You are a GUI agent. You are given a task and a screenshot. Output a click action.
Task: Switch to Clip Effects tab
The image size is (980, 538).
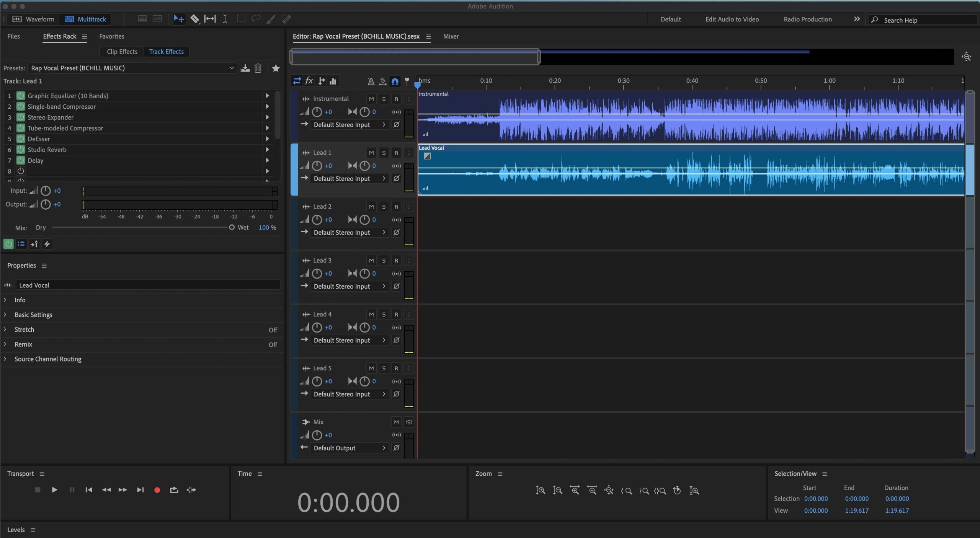click(x=122, y=52)
